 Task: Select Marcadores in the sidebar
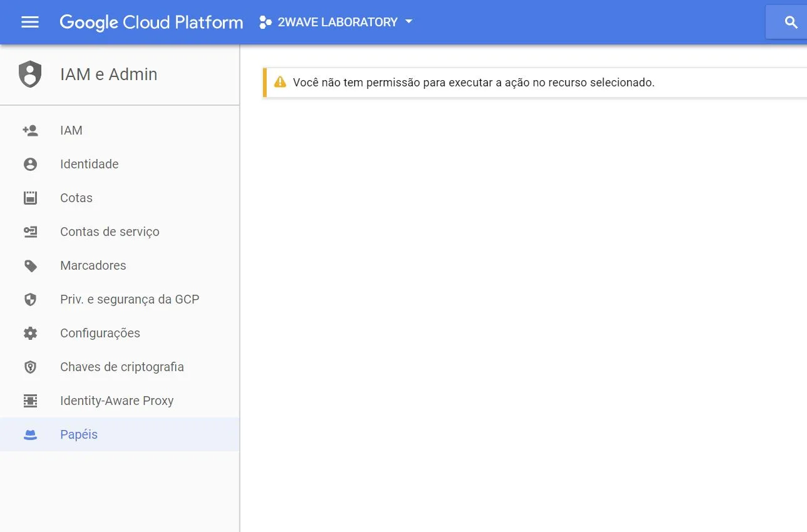point(120,265)
